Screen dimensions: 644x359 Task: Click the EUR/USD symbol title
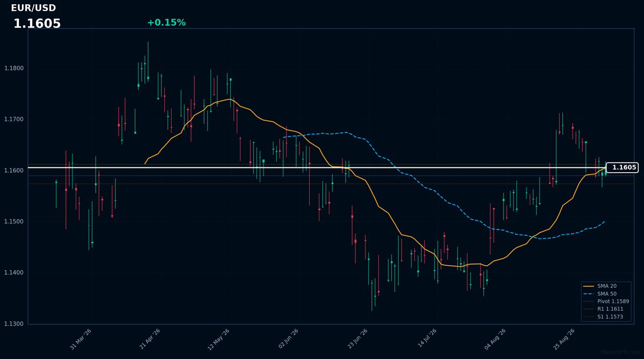(33, 8)
